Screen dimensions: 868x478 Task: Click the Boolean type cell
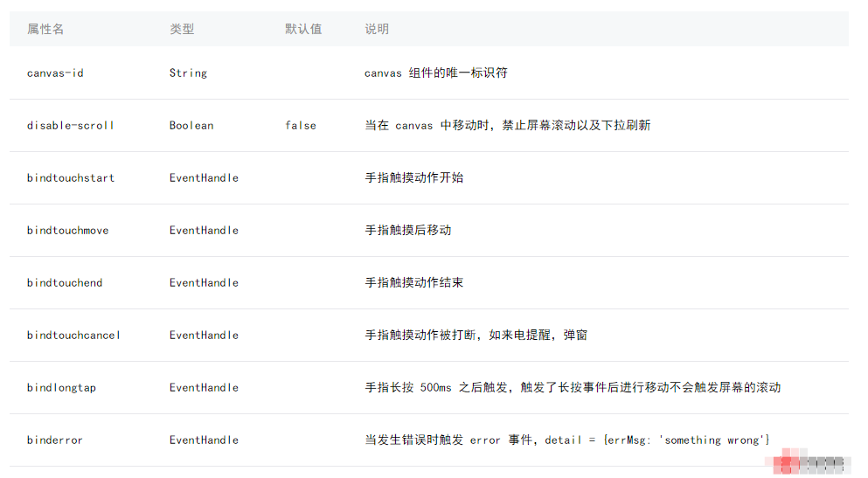[x=191, y=126]
